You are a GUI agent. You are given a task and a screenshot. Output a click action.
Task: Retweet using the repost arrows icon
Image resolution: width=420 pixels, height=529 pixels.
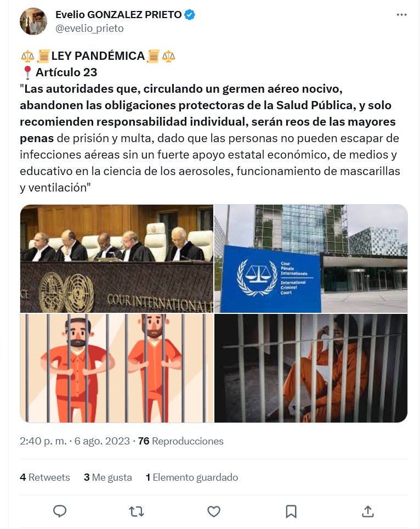point(137,511)
